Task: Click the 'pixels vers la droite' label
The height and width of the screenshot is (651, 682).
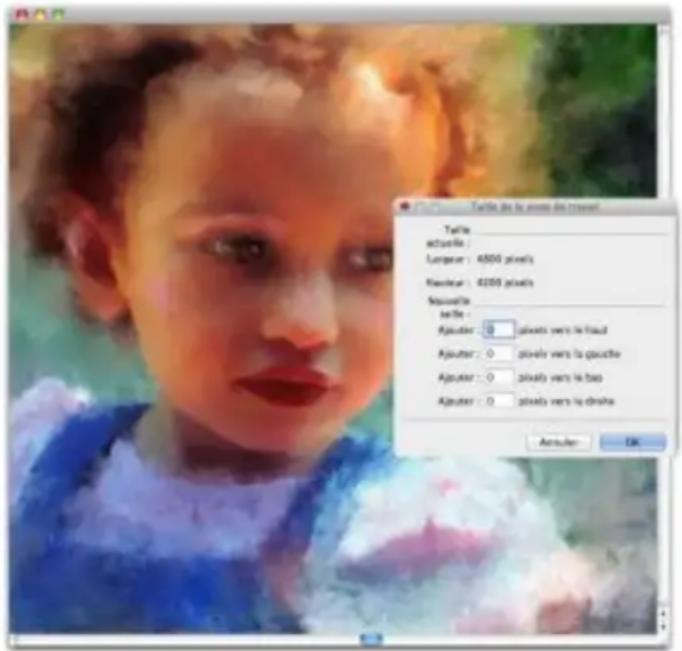Action: coord(566,401)
